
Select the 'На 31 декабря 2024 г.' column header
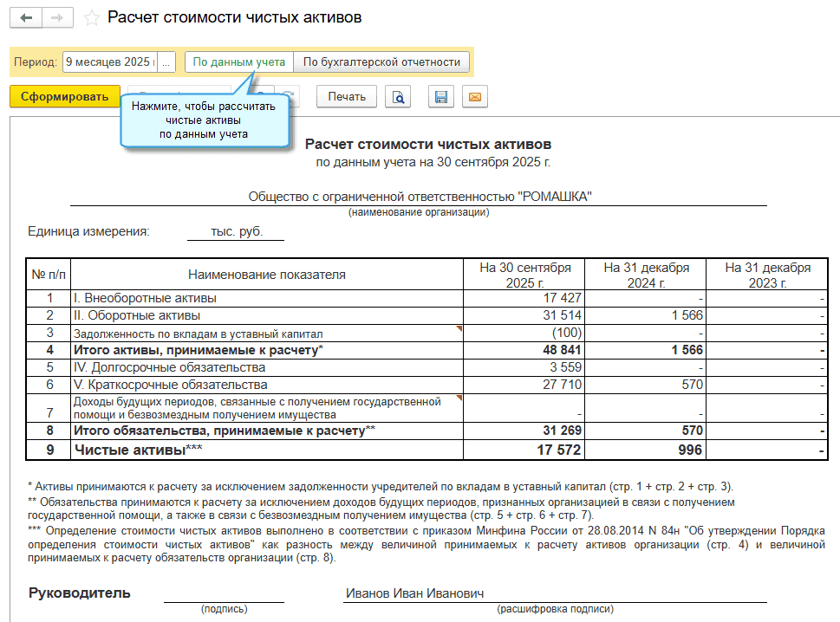pos(646,275)
